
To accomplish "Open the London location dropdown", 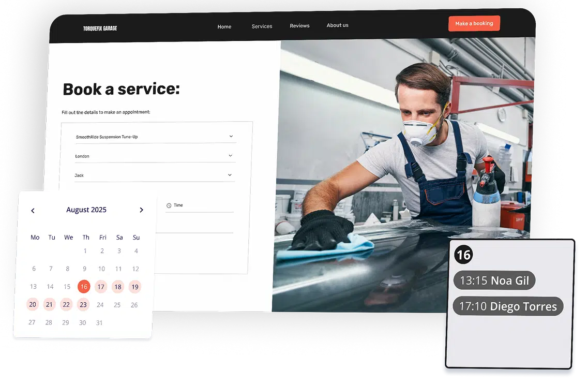I will coord(155,156).
